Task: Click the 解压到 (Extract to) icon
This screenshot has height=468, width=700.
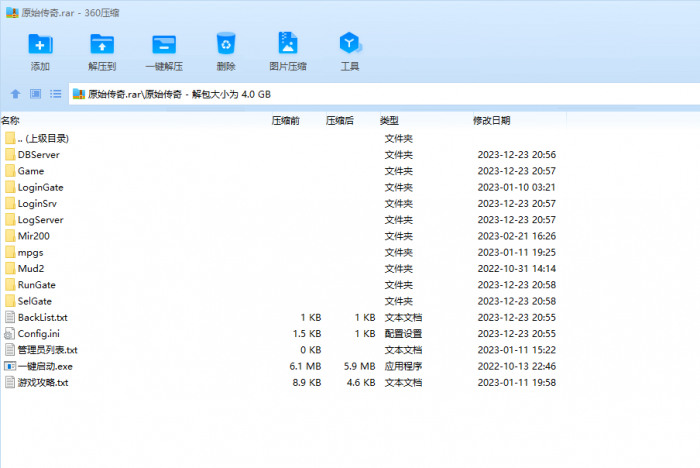Action: point(102,44)
